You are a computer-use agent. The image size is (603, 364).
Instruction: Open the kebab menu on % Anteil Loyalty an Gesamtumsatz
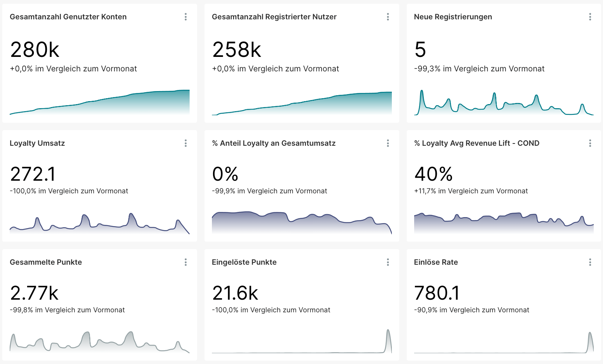coord(388,143)
